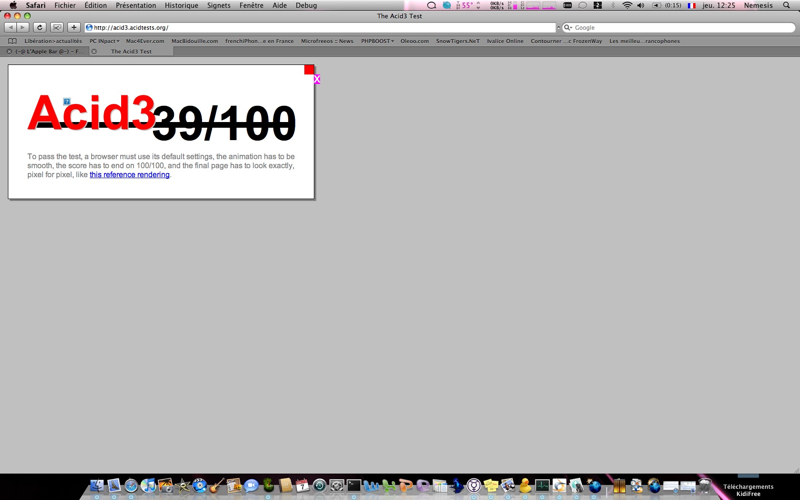Close the L'Apple Bar tab

(x=9, y=52)
